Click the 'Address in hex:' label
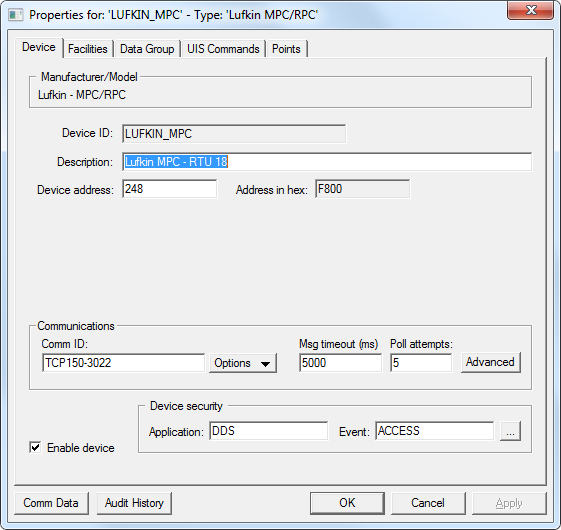Image resolution: width=561 pixels, height=530 pixels. tap(272, 190)
